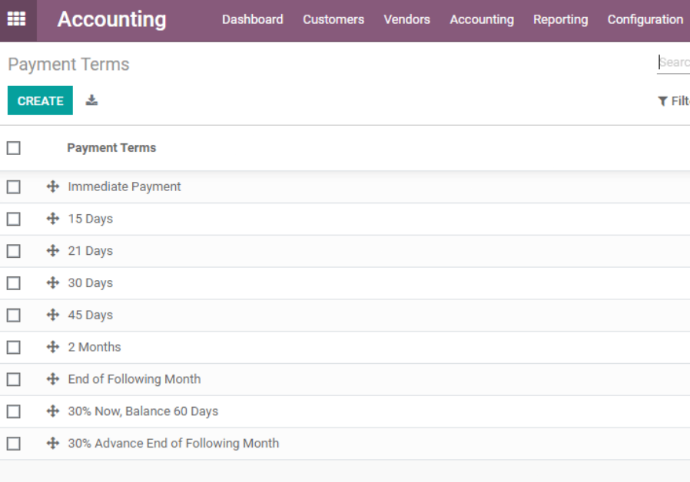The height and width of the screenshot is (482, 690).
Task: Open the Configuration menu
Action: point(646,19)
